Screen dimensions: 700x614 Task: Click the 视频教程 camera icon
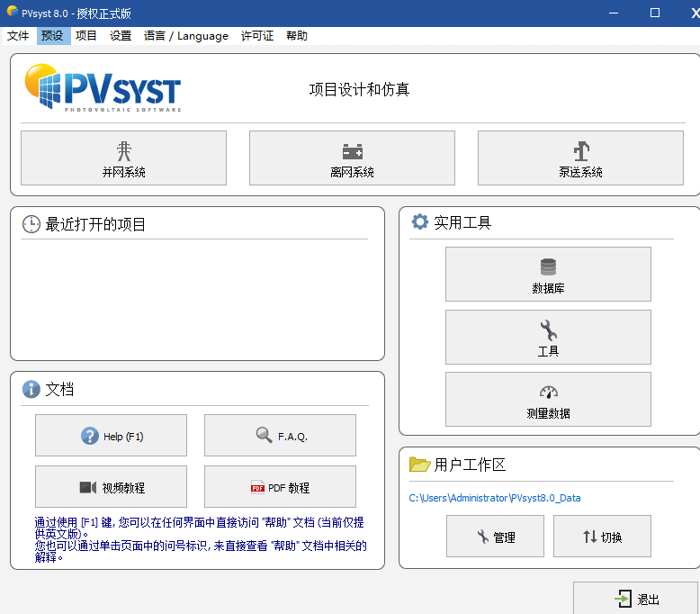coord(88,487)
